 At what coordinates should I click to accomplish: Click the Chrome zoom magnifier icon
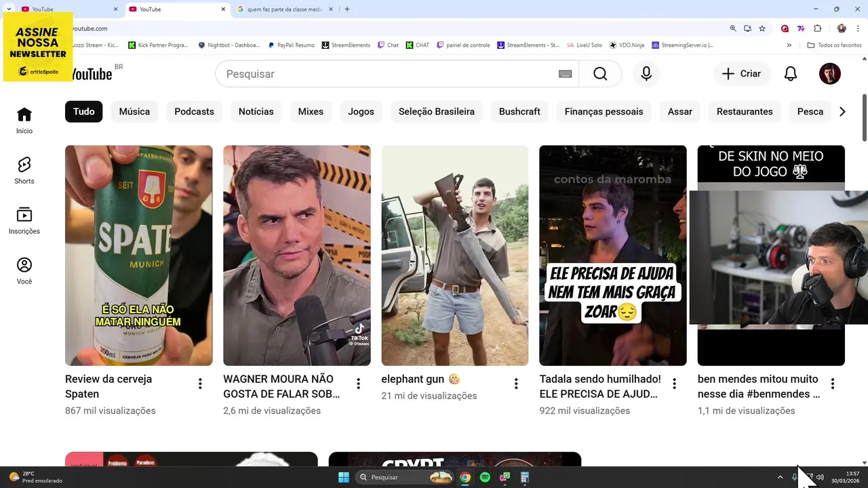click(733, 28)
